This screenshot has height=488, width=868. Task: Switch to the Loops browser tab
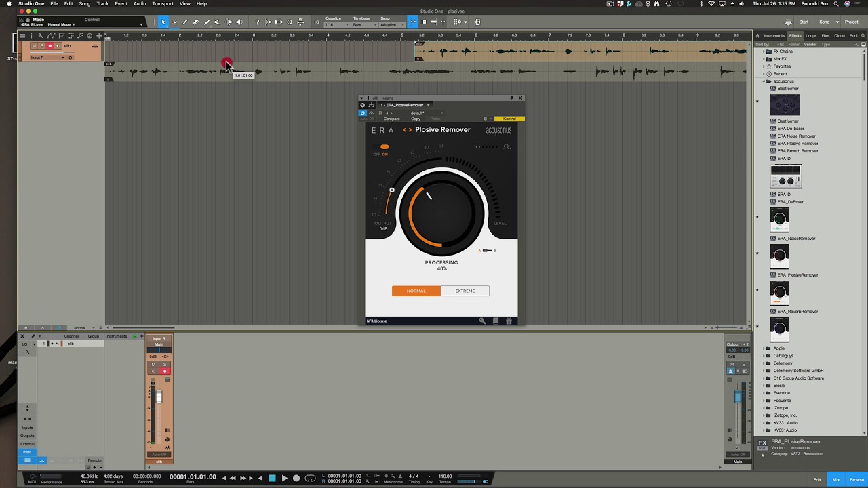pyautogui.click(x=811, y=35)
